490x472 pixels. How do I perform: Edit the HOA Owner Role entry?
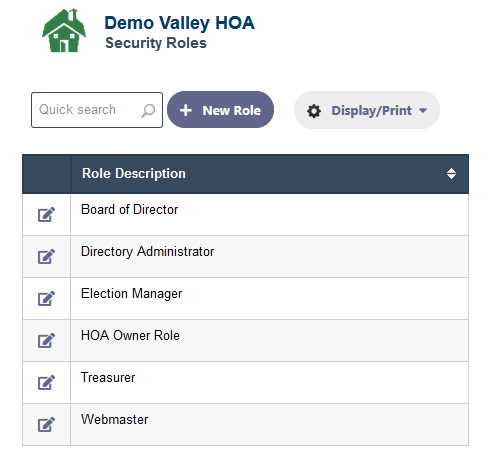(x=46, y=341)
